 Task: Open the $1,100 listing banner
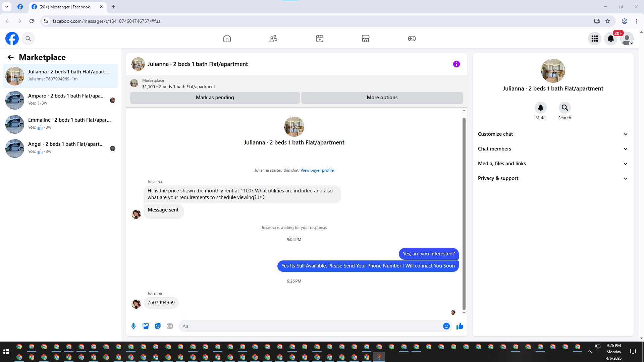click(297, 83)
